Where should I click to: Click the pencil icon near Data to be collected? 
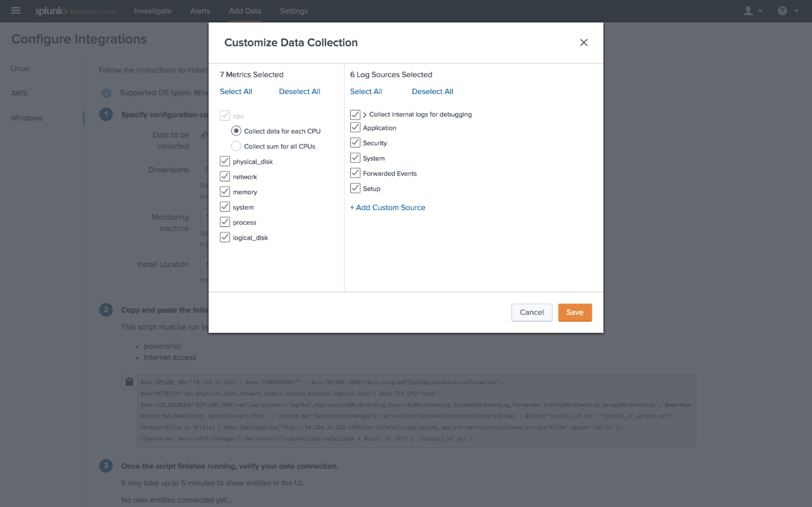click(x=204, y=134)
